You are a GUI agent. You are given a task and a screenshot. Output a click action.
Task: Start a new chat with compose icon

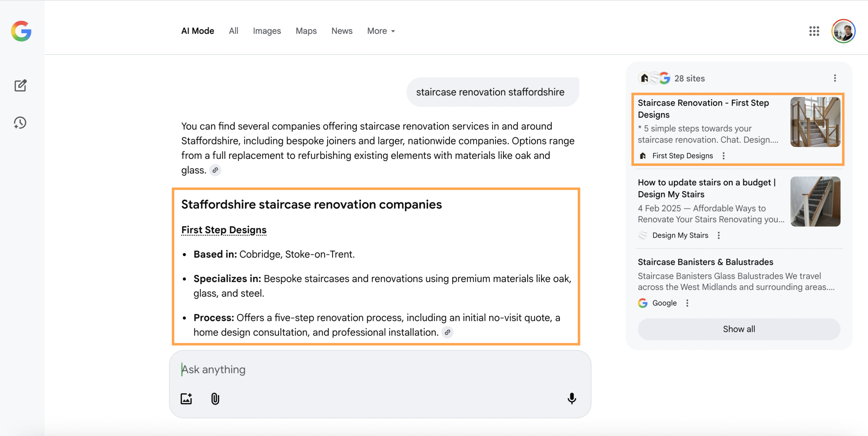20,85
